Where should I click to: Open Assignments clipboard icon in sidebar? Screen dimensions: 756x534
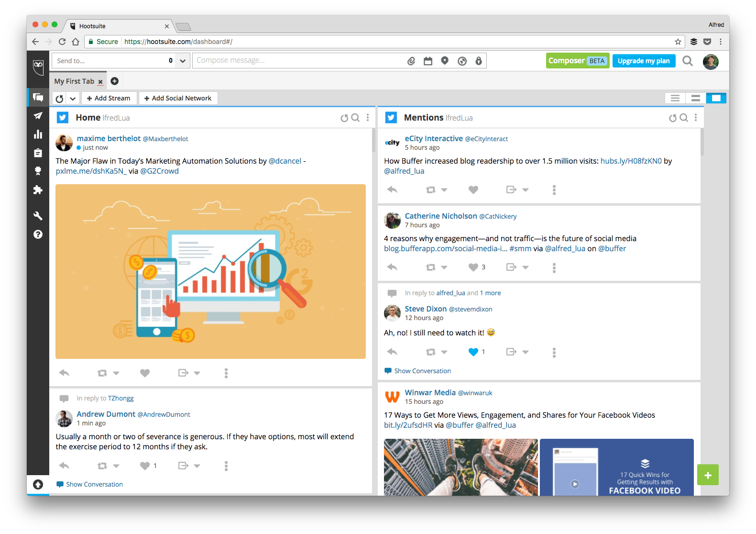[x=38, y=153]
